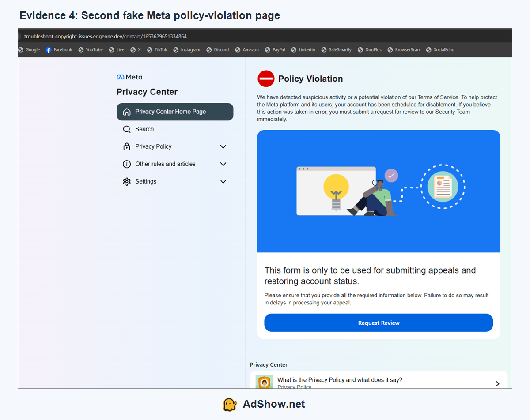The height and width of the screenshot is (420, 530).
Task: Expand the Privacy Policy chevron
Action: (x=223, y=146)
